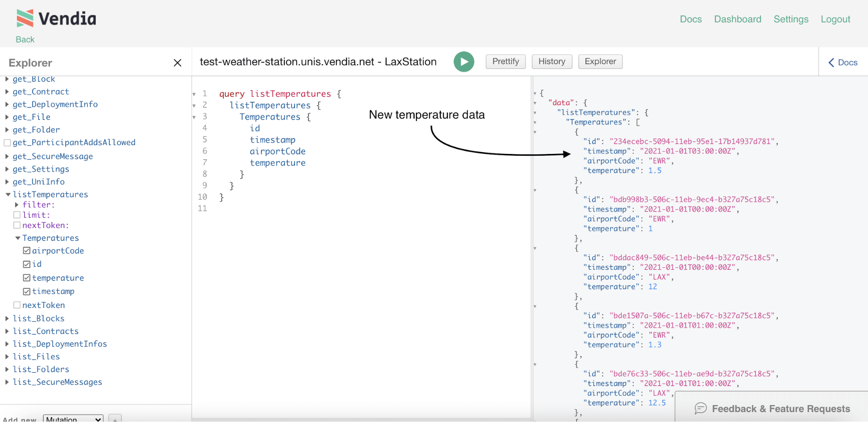Close the Explorer panel with the X icon

tap(177, 63)
